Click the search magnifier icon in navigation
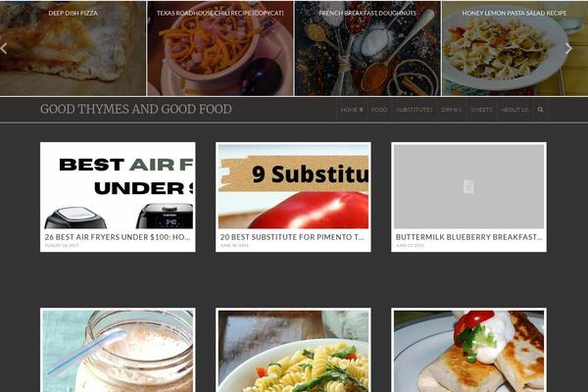The width and height of the screenshot is (588, 392). [540, 110]
